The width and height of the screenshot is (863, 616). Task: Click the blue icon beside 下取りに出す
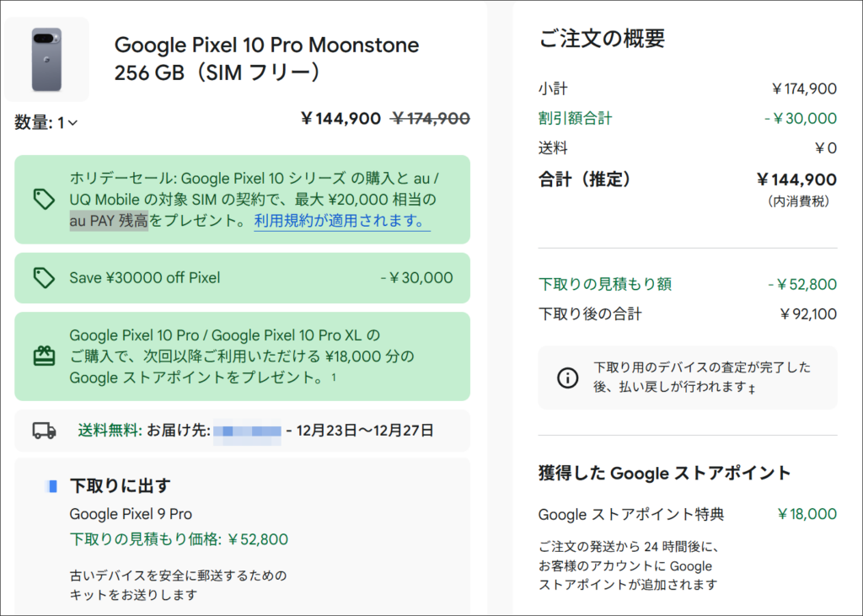pos(52,486)
